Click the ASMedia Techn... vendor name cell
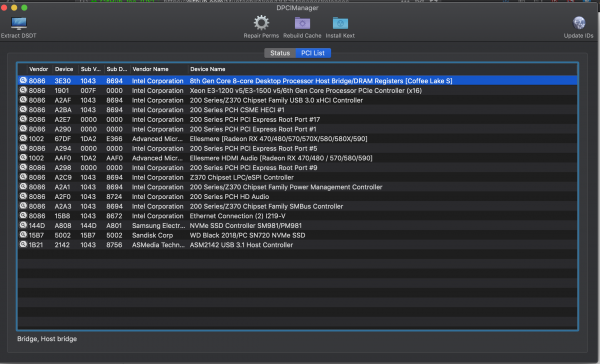Image resolution: width=600 pixels, height=364 pixels. click(158, 245)
